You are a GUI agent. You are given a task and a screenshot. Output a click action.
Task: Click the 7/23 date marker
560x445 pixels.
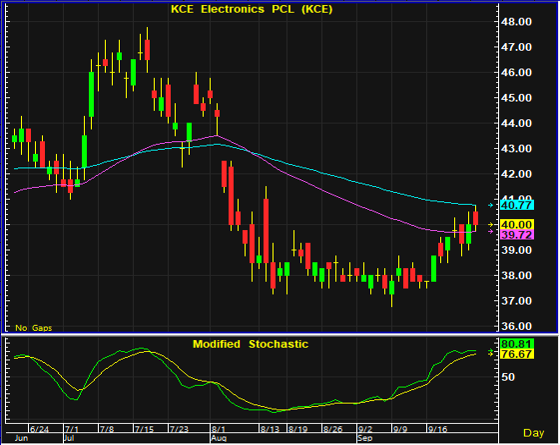[x=179, y=429]
